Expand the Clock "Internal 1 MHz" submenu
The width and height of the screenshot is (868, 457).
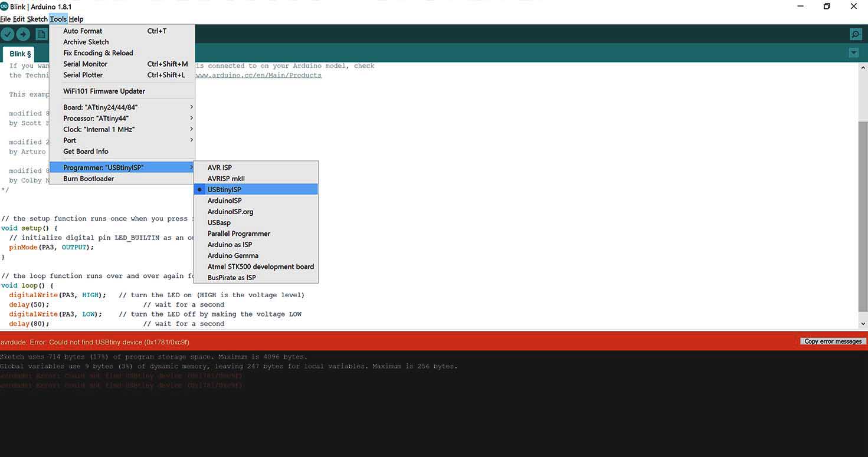tap(122, 129)
